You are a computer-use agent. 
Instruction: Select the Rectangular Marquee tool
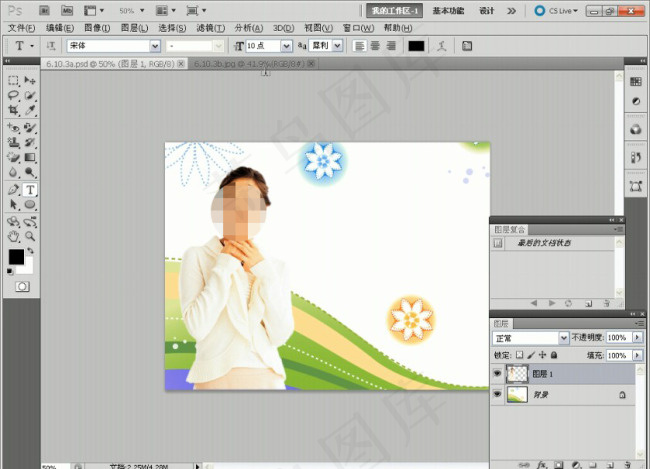pyautogui.click(x=13, y=80)
